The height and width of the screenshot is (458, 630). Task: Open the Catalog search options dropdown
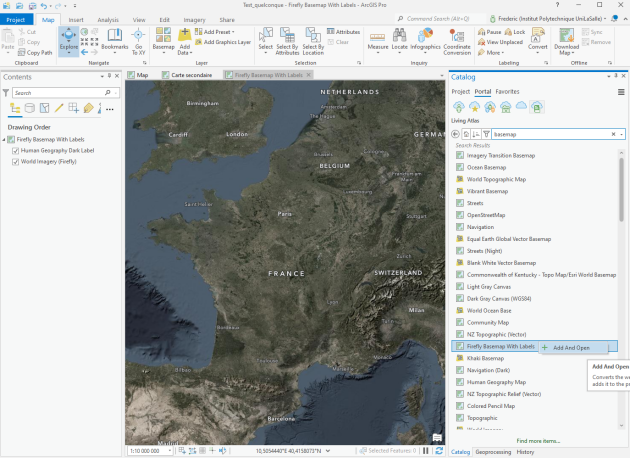622,134
